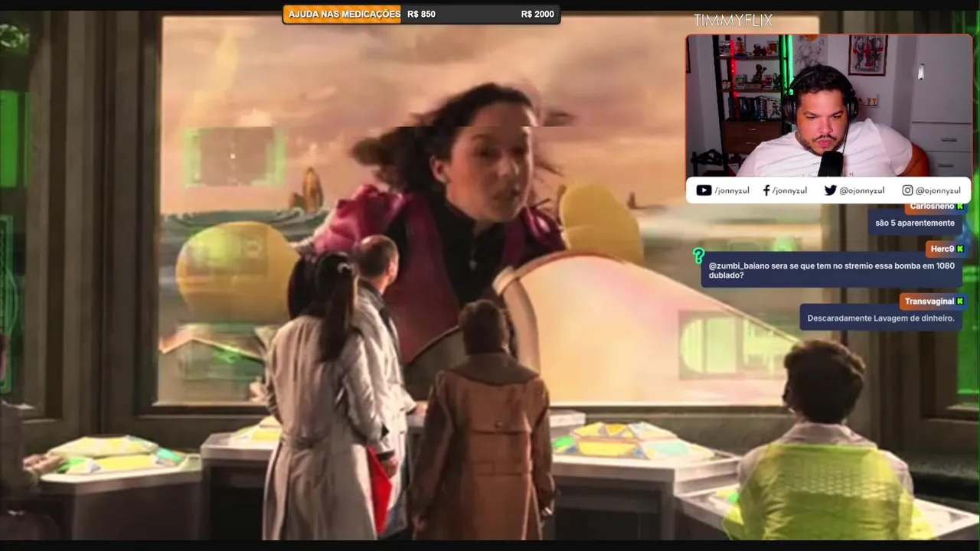Open the @ojonnyzul Instagram handle
The width and height of the screenshot is (980, 551).
(x=938, y=191)
